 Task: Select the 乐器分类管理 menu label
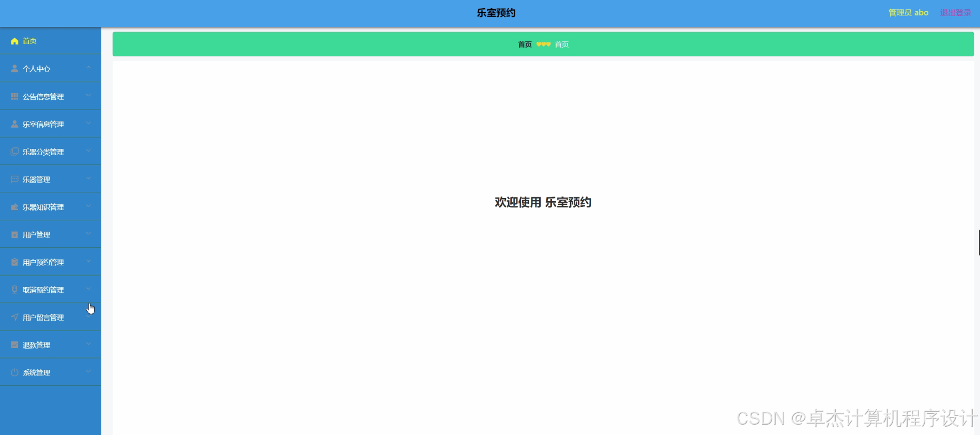tap(43, 152)
